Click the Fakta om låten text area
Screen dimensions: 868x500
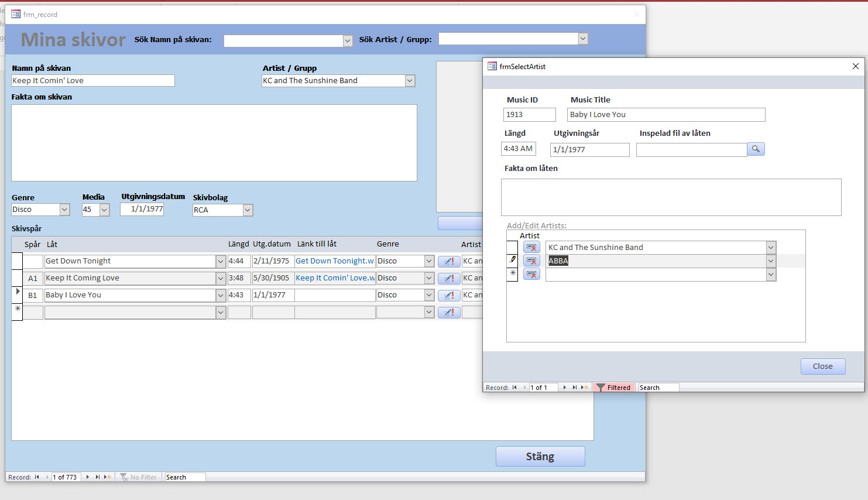(x=671, y=197)
